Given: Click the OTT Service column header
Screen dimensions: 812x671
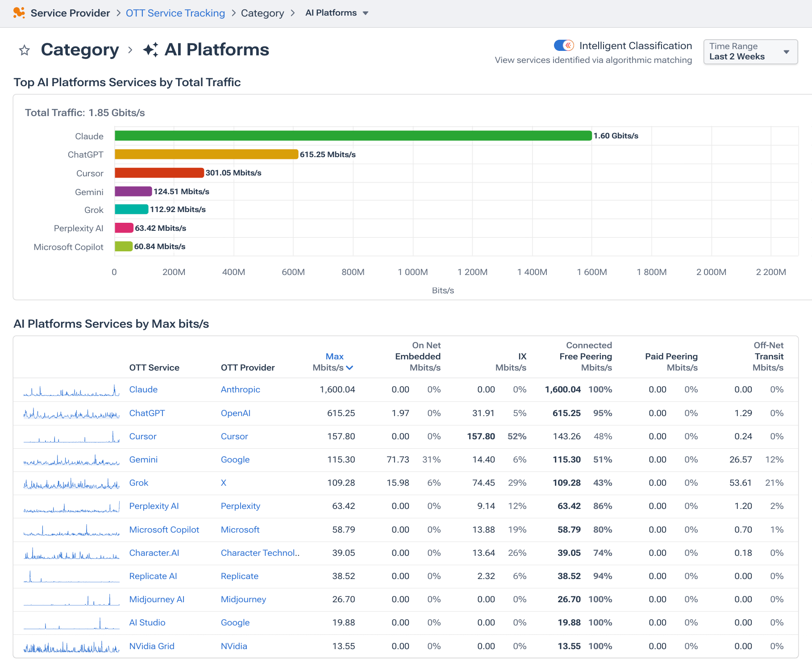Looking at the screenshot, I should (154, 367).
